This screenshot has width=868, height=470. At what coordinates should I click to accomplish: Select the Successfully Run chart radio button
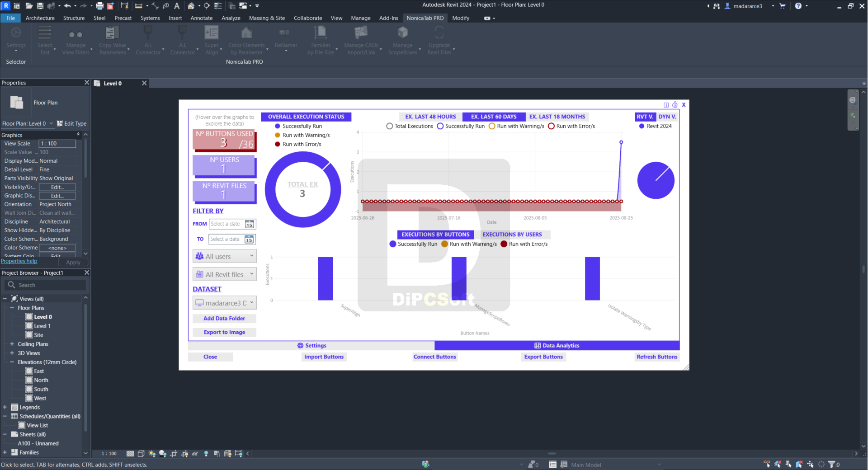(440, 126)
